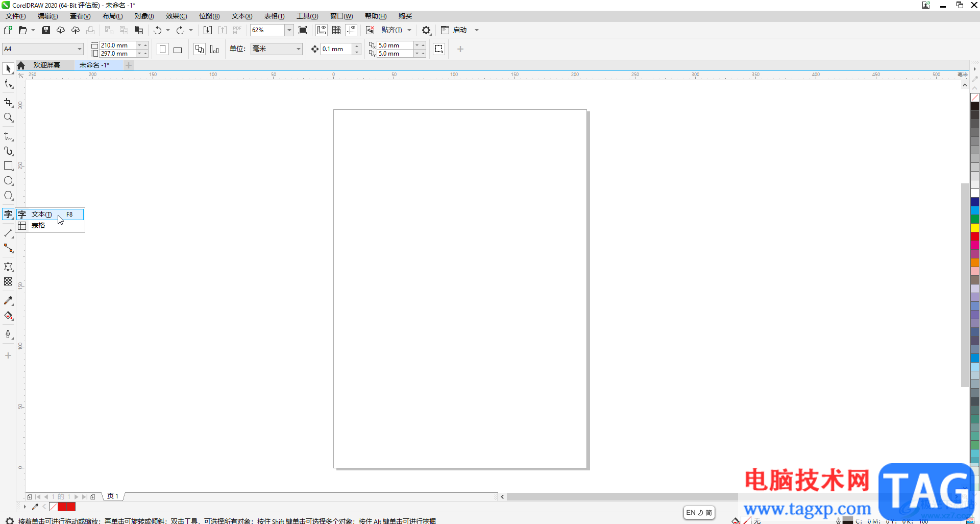
Task: Open Options gear icon in toolbar
Action: (x=426, y=30)
